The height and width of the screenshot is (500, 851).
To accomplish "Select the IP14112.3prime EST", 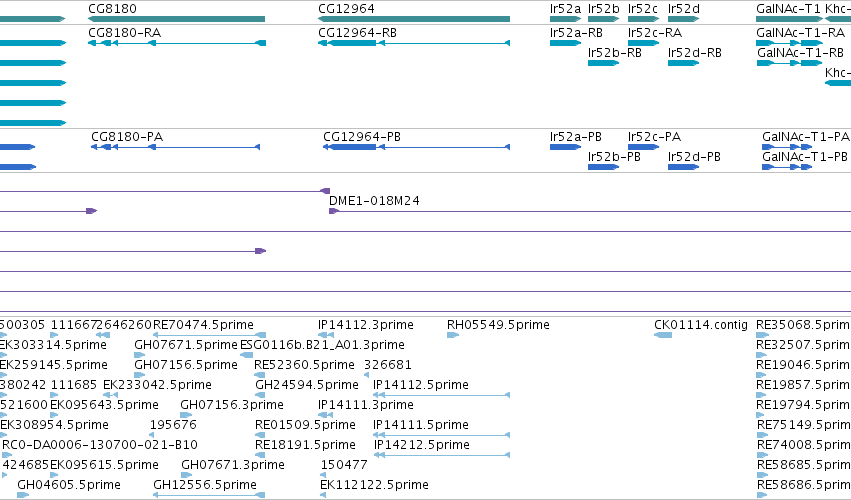I will pos(326,335).
